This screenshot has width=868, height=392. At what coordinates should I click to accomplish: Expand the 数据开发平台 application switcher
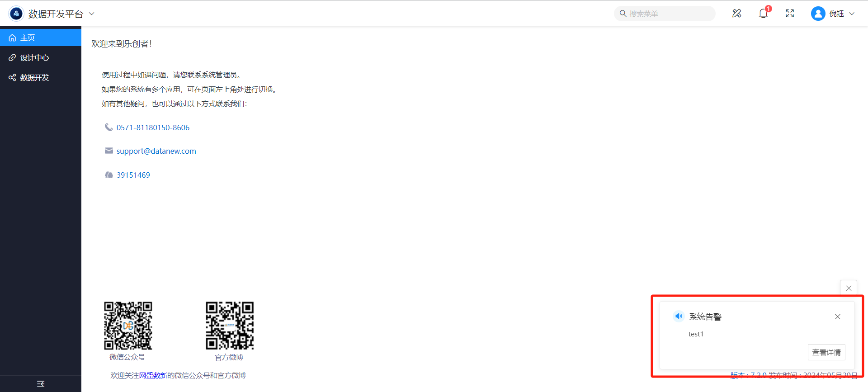coord(92,14)
